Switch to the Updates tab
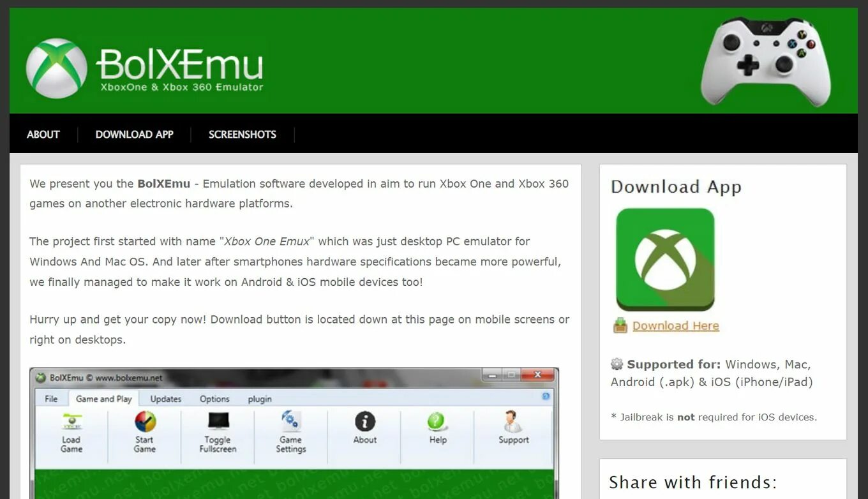This screenshot has width=868, height=499. tap(166, 399)
